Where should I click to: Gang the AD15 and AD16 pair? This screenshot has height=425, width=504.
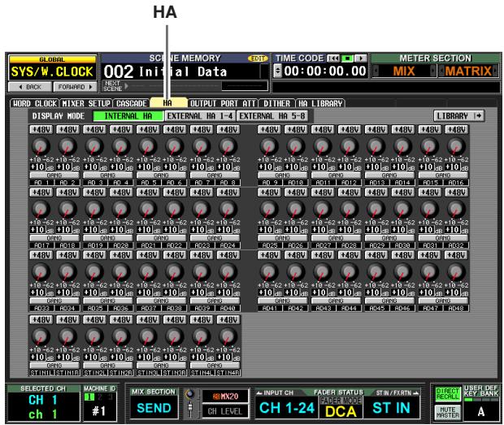coord(443,176)
